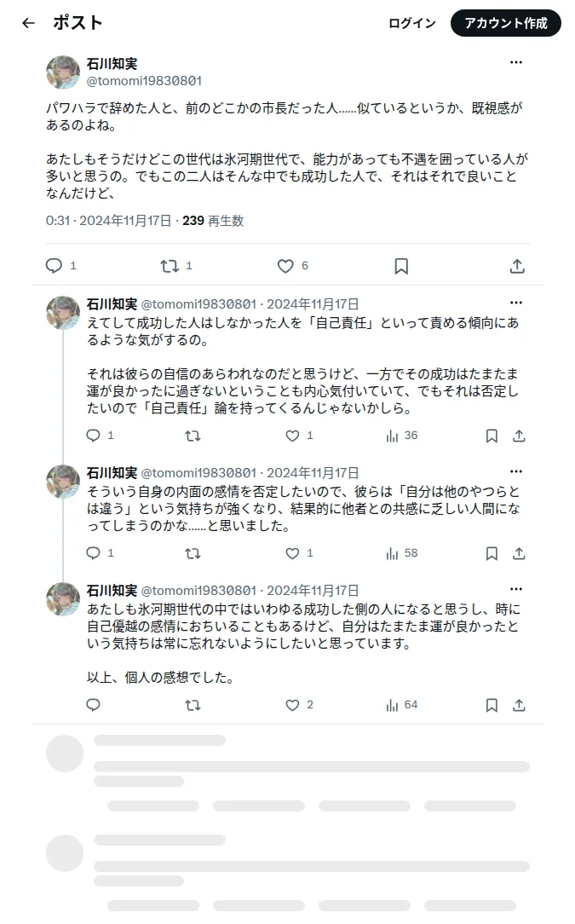Share the last reply in the thread

(519, 705)
